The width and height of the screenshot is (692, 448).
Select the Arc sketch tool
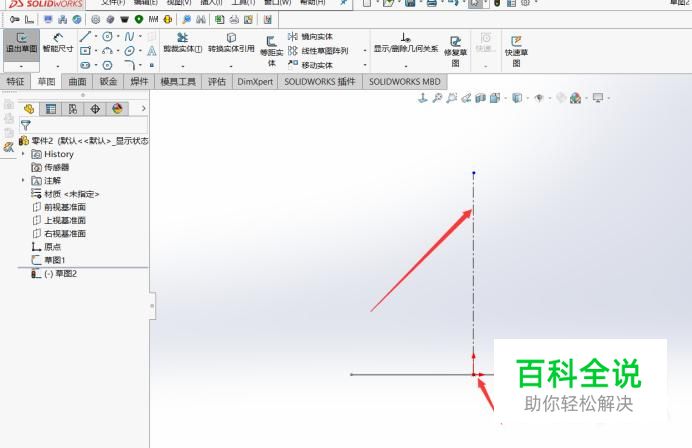[x=107, y=51]
